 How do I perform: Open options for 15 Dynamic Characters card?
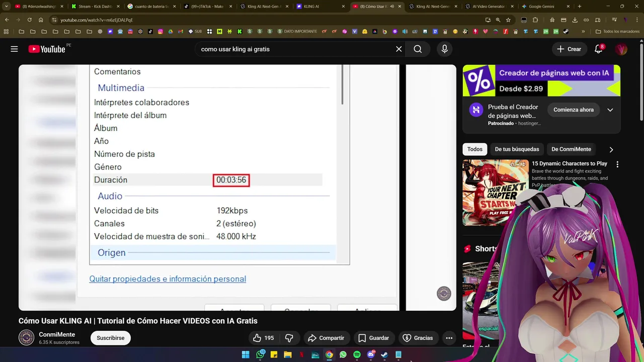click(617, 164)
